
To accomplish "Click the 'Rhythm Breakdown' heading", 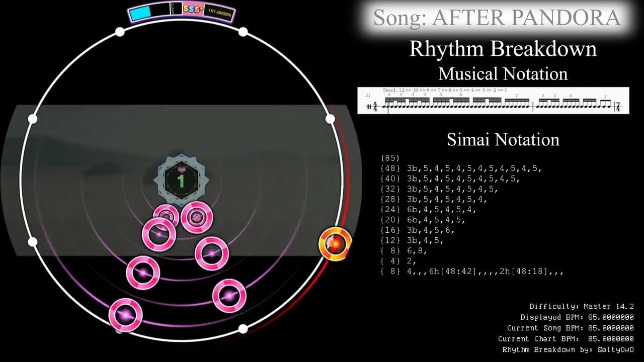I will pos(503,49).
